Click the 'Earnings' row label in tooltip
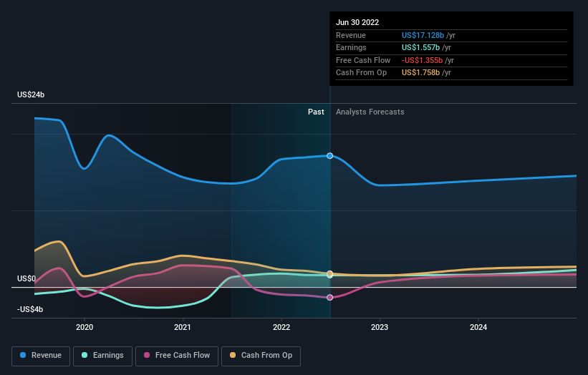588x375 pixels. (x=351, y=47)
